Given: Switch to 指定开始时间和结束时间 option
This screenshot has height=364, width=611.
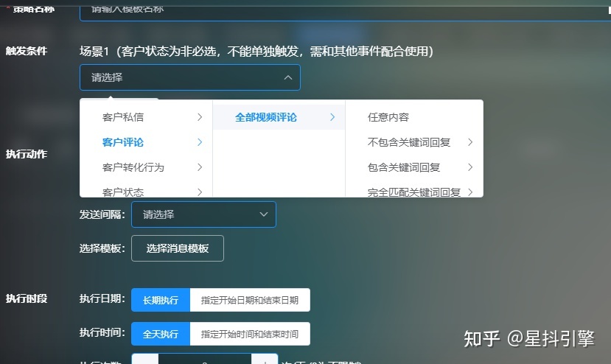Looking at the screenshot, I should tap(250, 334).
